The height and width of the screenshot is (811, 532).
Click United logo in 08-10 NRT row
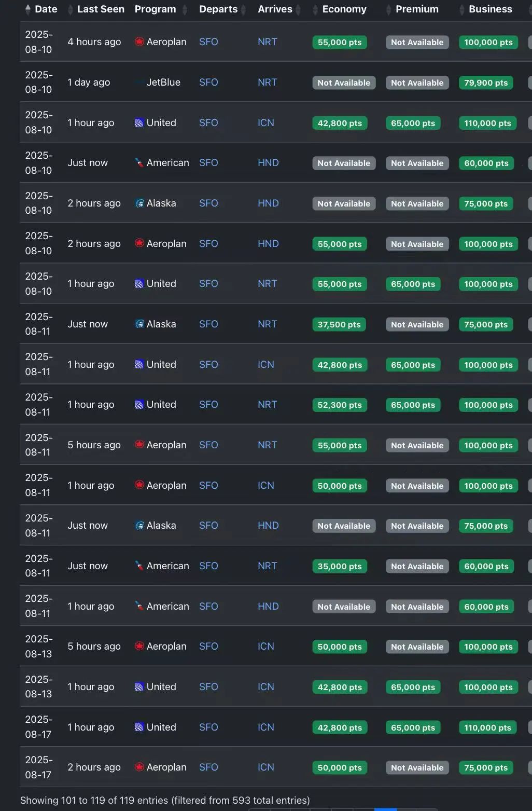tap(139, 284)
